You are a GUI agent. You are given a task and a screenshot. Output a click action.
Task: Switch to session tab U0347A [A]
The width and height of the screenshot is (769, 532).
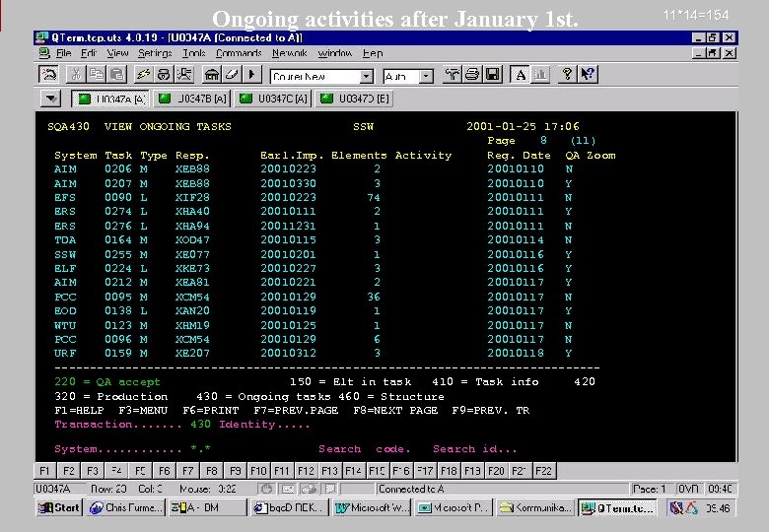point(110,99)
